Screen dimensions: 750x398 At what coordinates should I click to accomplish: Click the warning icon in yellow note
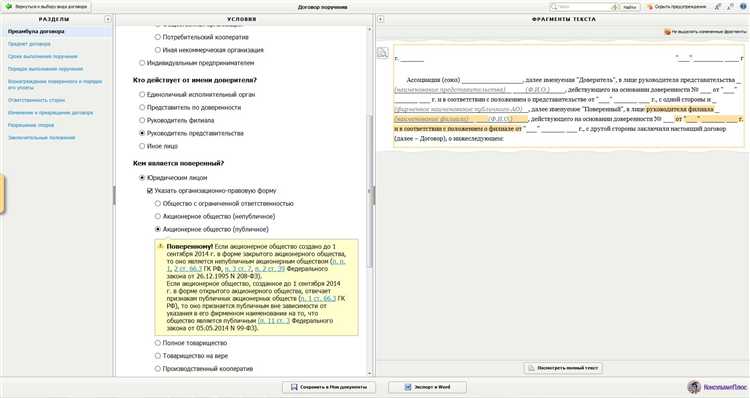click(x=161, y=246)
